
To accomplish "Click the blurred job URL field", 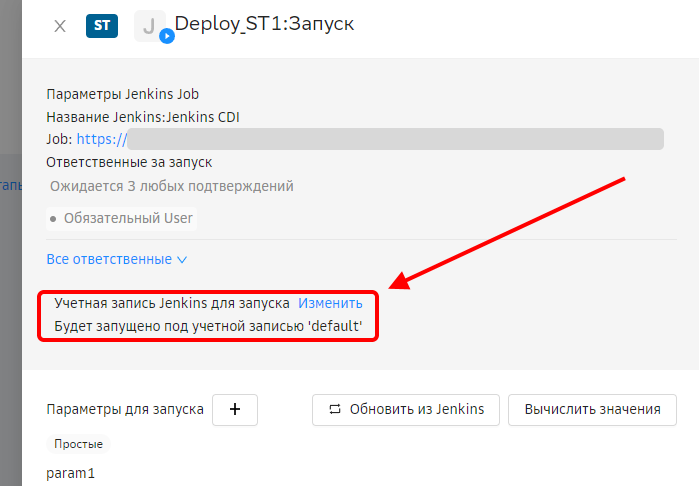I will tap(395, 139).
